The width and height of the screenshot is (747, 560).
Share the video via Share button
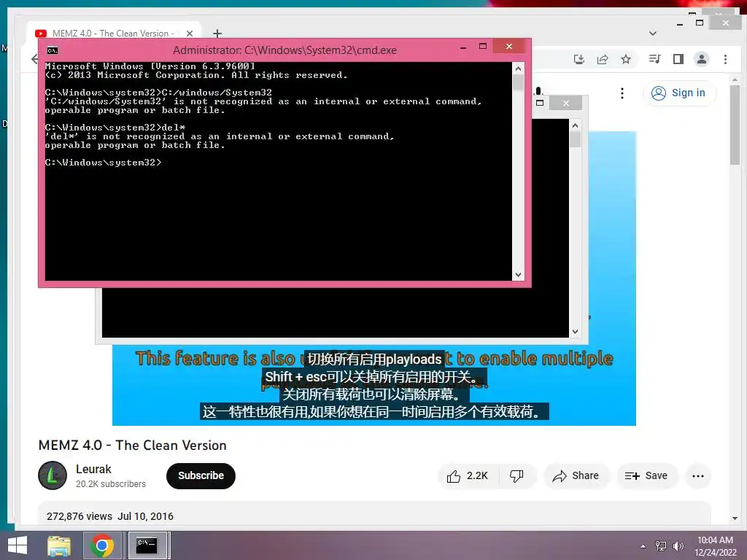(576, 475)
